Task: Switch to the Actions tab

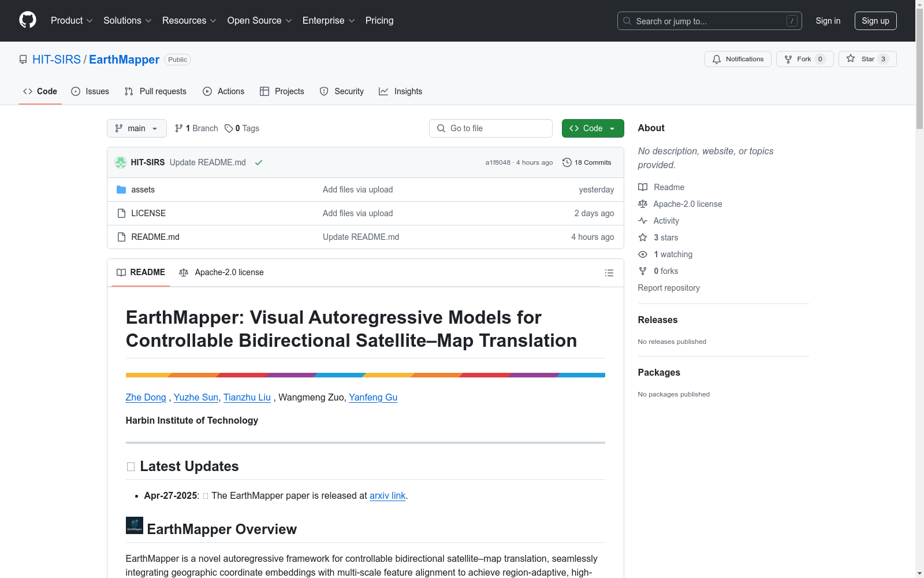Action: tap(223, 91)
